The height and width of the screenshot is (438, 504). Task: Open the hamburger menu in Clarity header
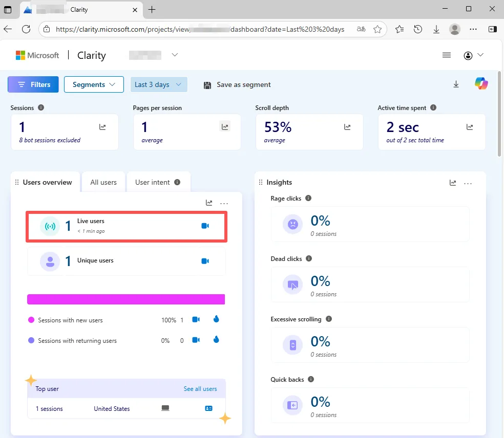pos(446,55)
